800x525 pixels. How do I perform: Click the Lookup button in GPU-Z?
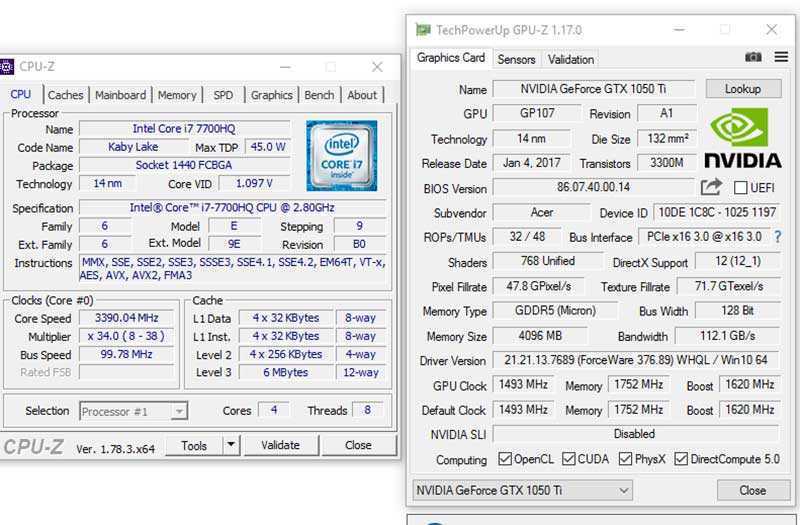743,89
